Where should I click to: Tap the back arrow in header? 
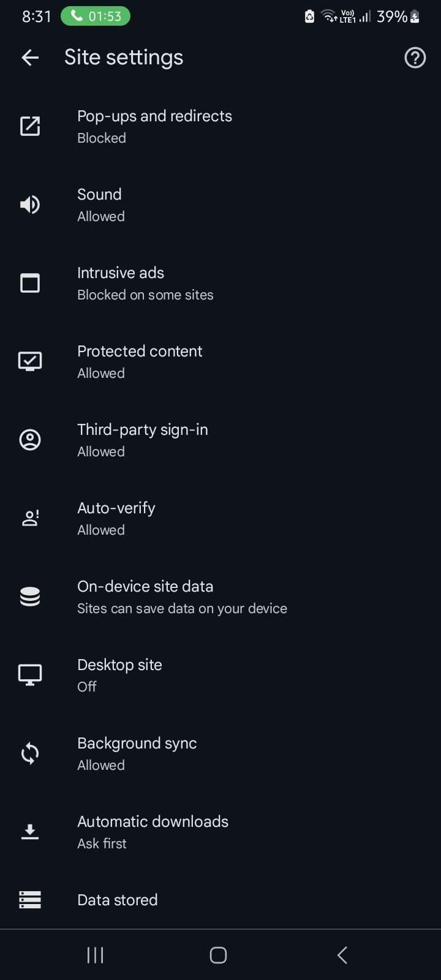tap(30, 58)
